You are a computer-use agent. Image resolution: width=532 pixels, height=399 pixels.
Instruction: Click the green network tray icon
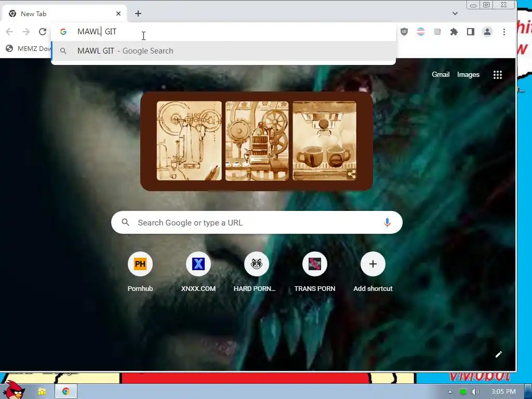point(463,392)
